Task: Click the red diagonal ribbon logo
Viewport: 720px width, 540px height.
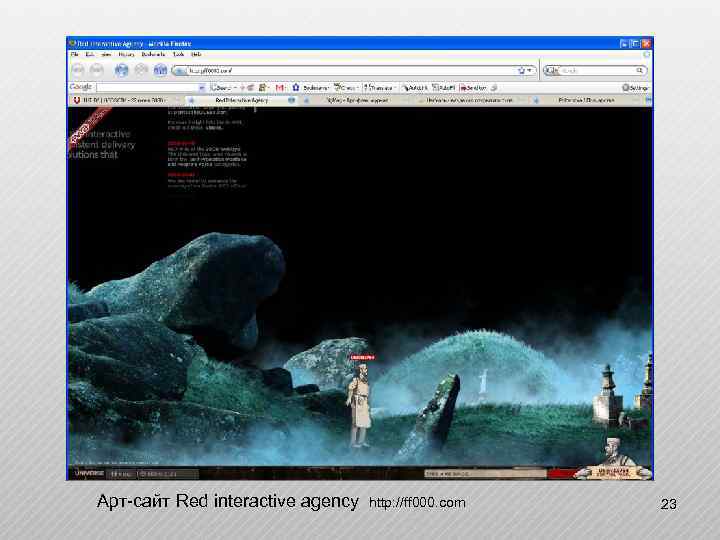Action: (89, 125)
